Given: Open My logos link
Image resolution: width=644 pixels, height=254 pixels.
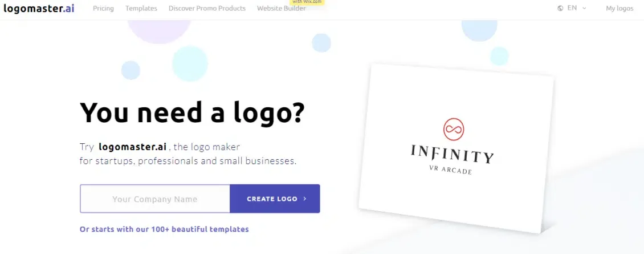Looking at the screenshot, I should tap(619, 8).
